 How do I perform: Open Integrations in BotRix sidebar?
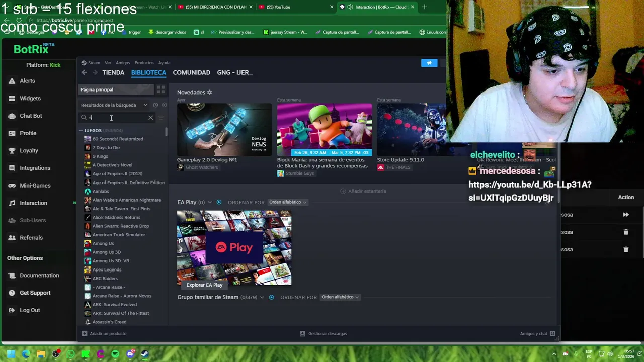35,168
